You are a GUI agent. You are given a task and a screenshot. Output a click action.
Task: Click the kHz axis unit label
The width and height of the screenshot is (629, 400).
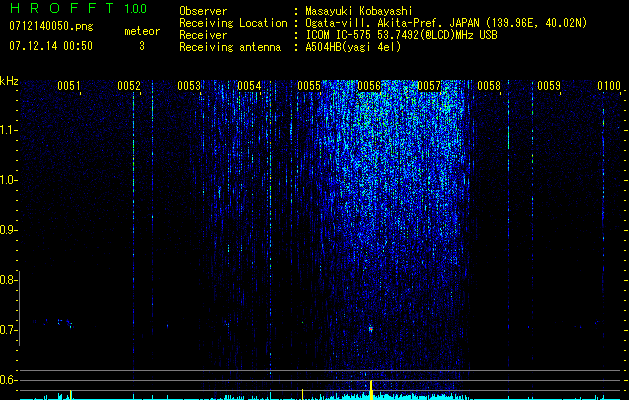coord(9,81)
